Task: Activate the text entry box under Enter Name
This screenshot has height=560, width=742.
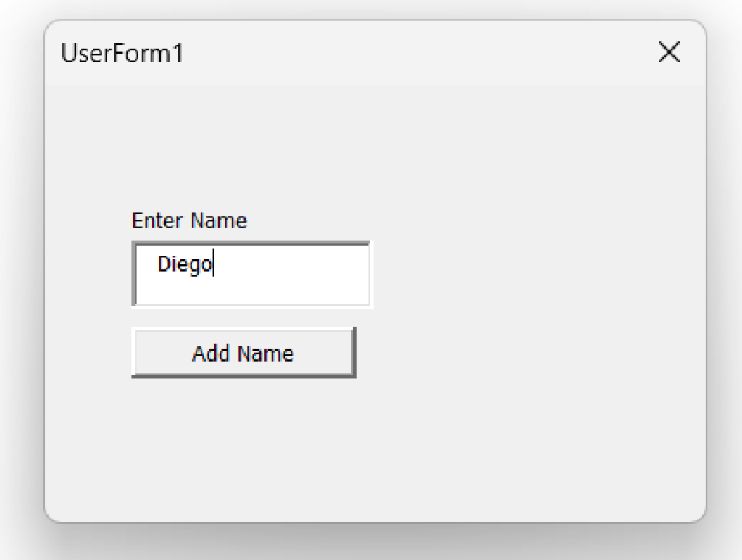Action: (x=250, y=274)
